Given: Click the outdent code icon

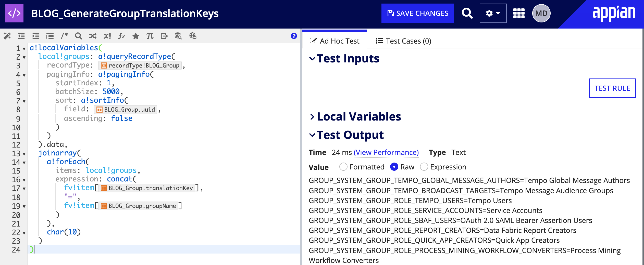Looking at the screenshot, I should pos(21,36).
